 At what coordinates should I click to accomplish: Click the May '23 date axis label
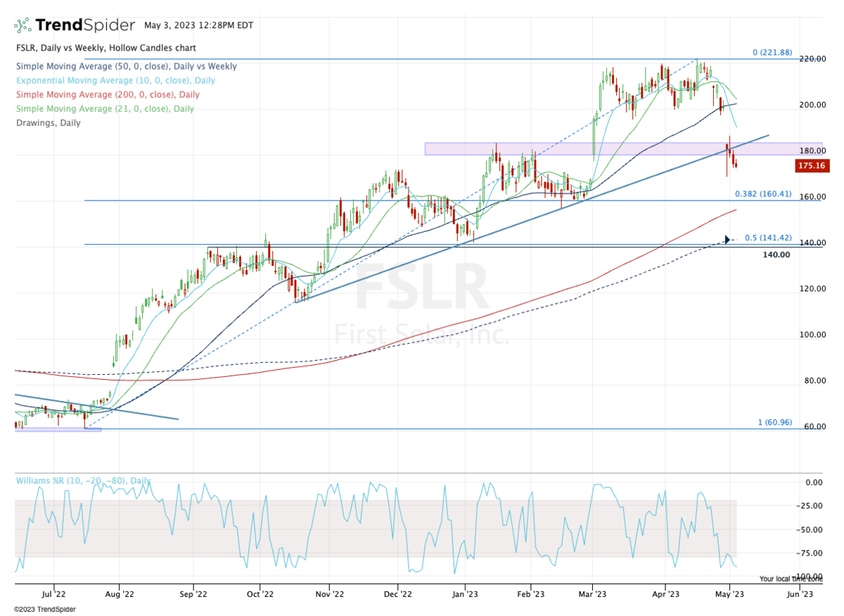click(730, 594)
